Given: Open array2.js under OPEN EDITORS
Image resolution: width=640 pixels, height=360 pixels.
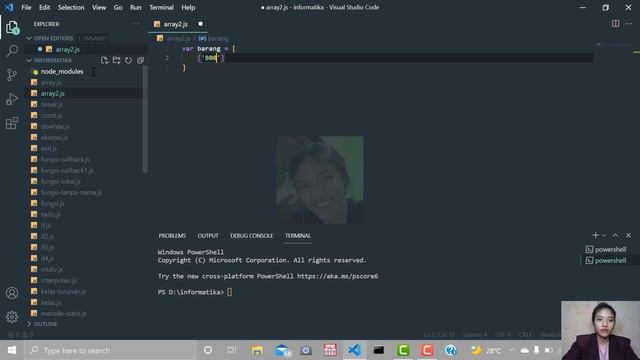Looking at the screenshot, I should click(x=67, y=49).
